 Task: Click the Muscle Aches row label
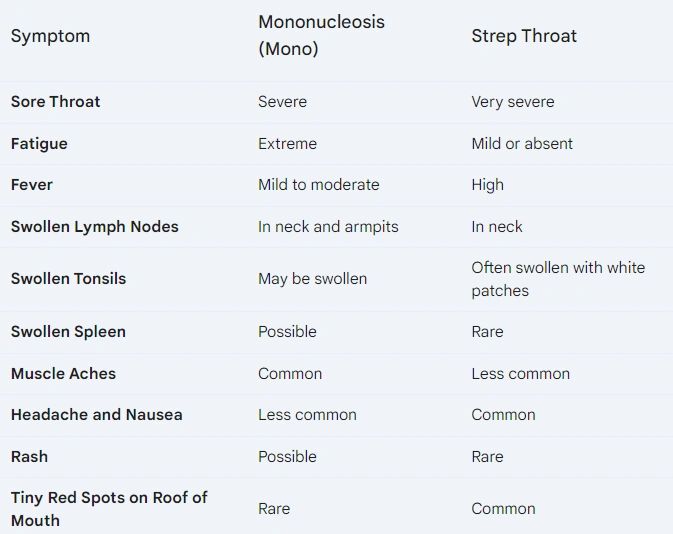pyautogui.click(x=63, y=374)
